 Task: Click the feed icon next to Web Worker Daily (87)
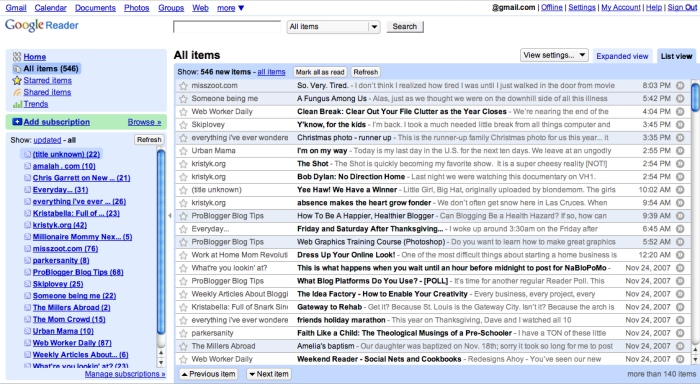click(x=28, y=343)
